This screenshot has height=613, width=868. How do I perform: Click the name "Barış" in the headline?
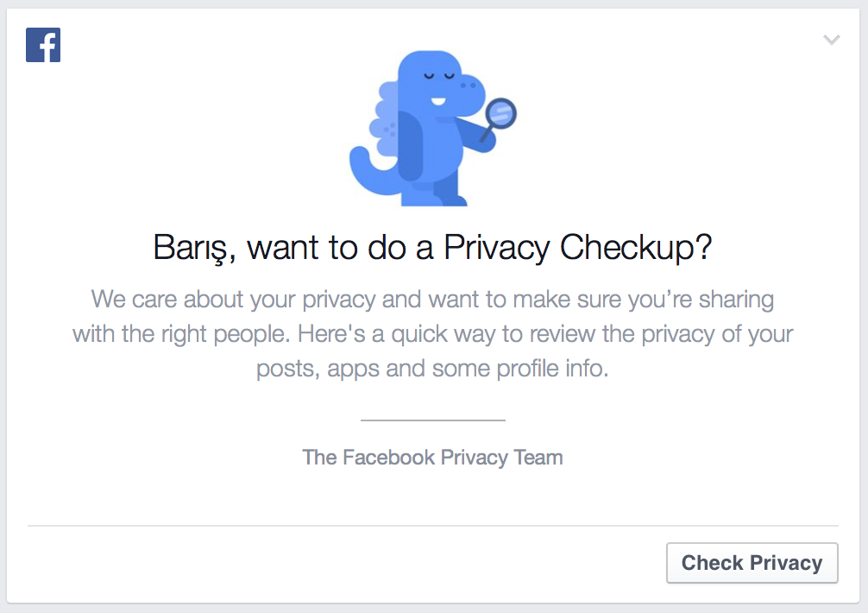[x=191, y=248]
